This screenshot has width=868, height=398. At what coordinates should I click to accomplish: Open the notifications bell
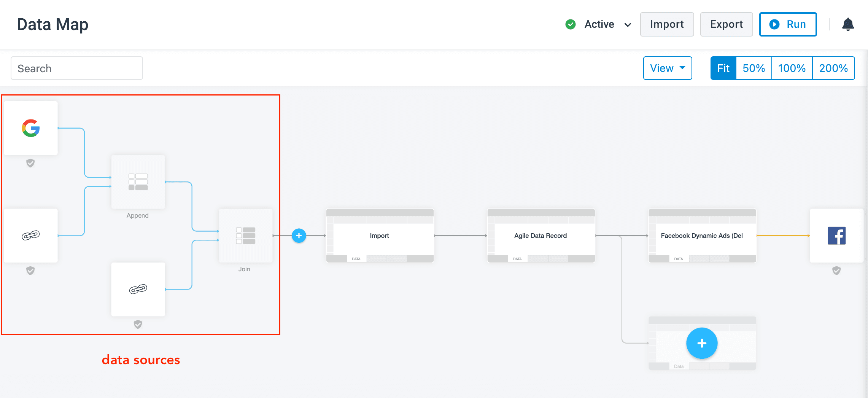point(848,24)
